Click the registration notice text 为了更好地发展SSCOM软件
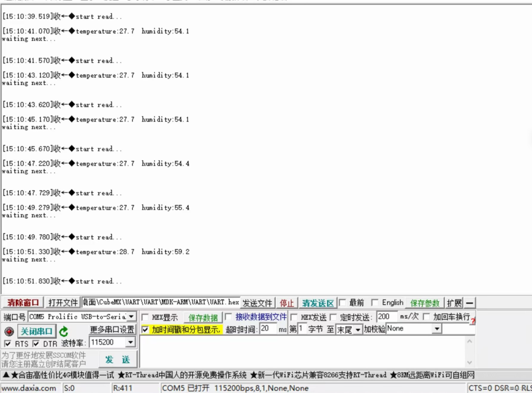 44,355
